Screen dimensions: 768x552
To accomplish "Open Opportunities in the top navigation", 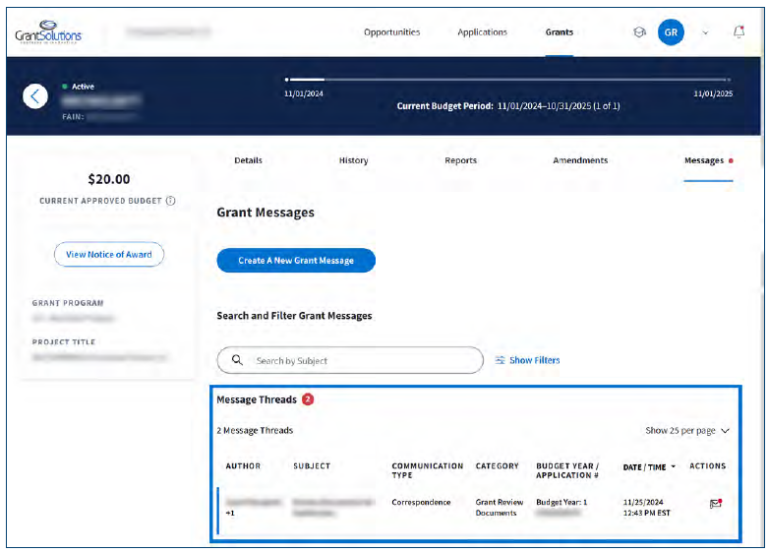I will pyautogui.click(x=392, y=32).
